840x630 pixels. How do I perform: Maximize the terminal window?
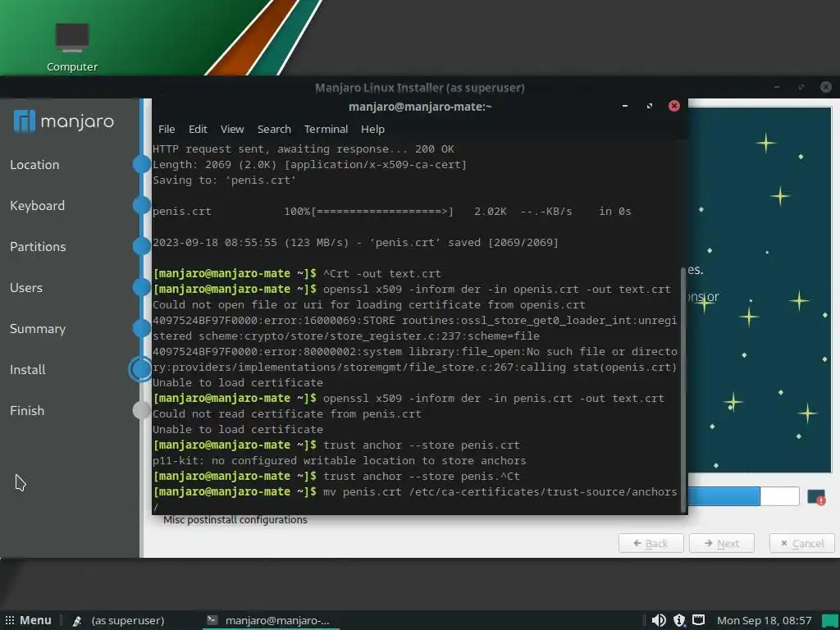(x=650, y=106)
